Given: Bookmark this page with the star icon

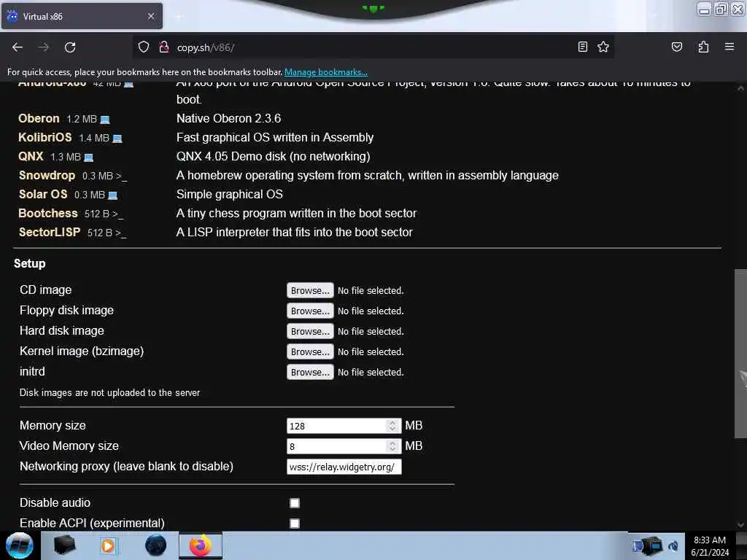Looking at the screenshot, I should click(x=603, y=47).
